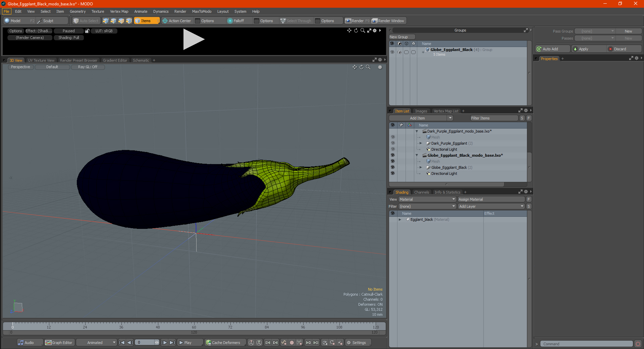This screenshot has height=349, width=644.
Task: Hide Directional Light under Globe_Eggplant_Black_modo_base.lxo
Action: point(392,173)
